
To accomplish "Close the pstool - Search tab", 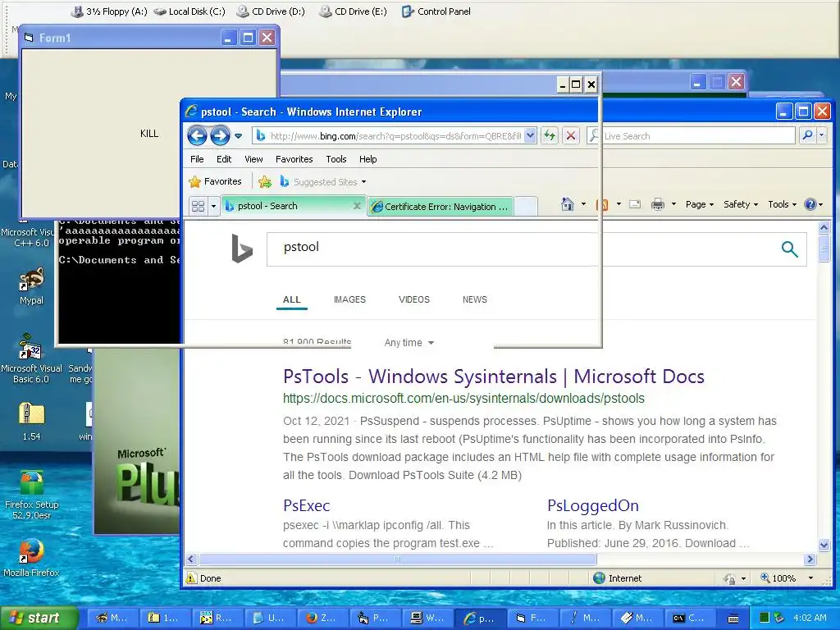I will pyautogui.click(x=357, y=206).
